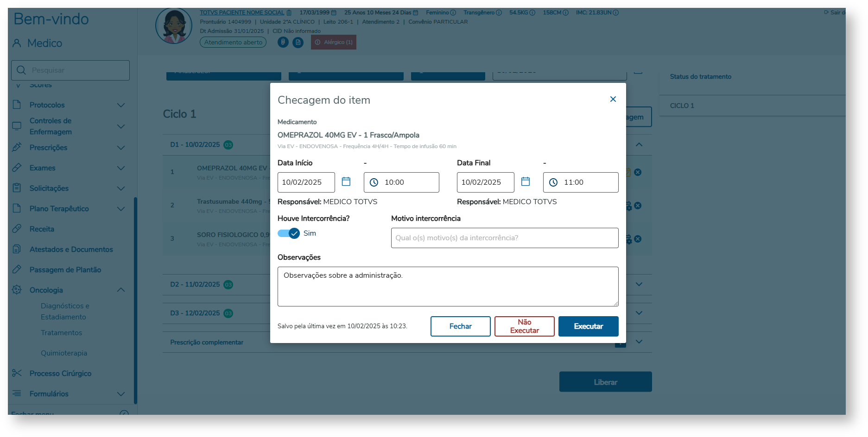Click the clock icon in start time field

click(x=374, y=182)
